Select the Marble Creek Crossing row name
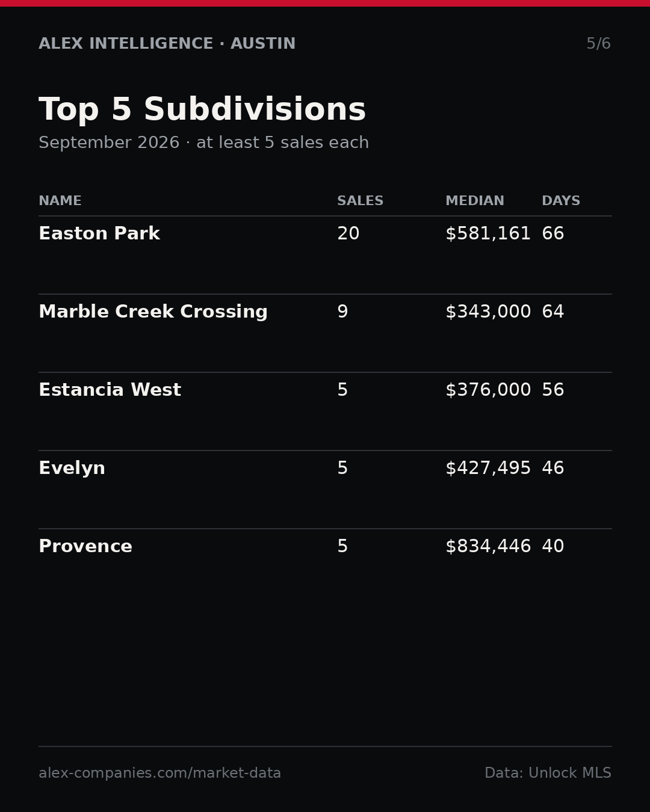The height and width of the screenshot is (812, 650). click(x=153, y=312)
